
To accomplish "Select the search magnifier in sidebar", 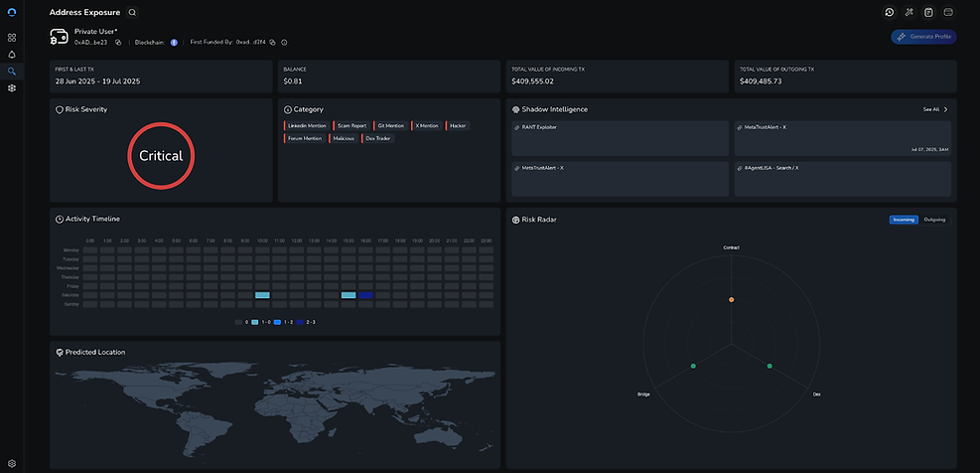I will coord(12,72).
